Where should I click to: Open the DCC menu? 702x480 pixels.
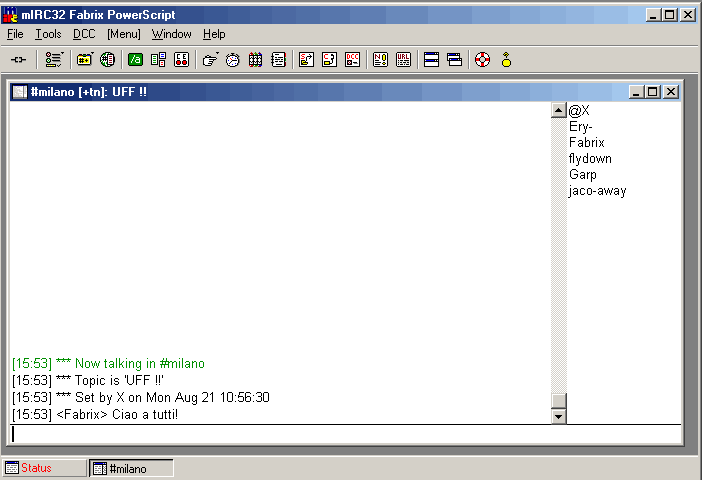[84, 34]
